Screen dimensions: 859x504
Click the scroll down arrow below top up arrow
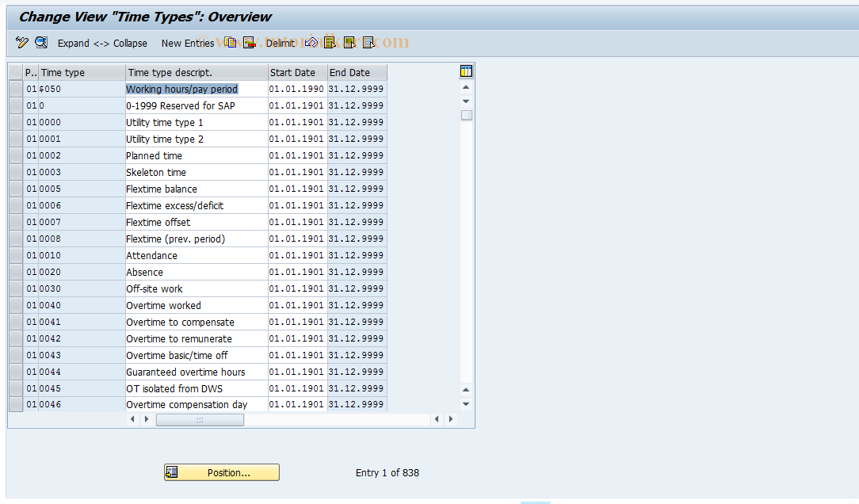pyautogui.click(x=466, y=101)
